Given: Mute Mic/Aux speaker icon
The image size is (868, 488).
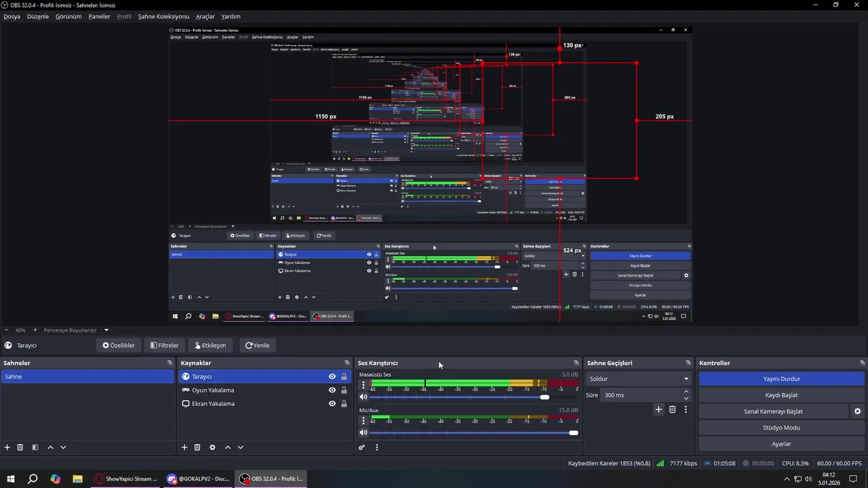Looking at the screenshot, I should pyautogui.click(x=363, y=432).
